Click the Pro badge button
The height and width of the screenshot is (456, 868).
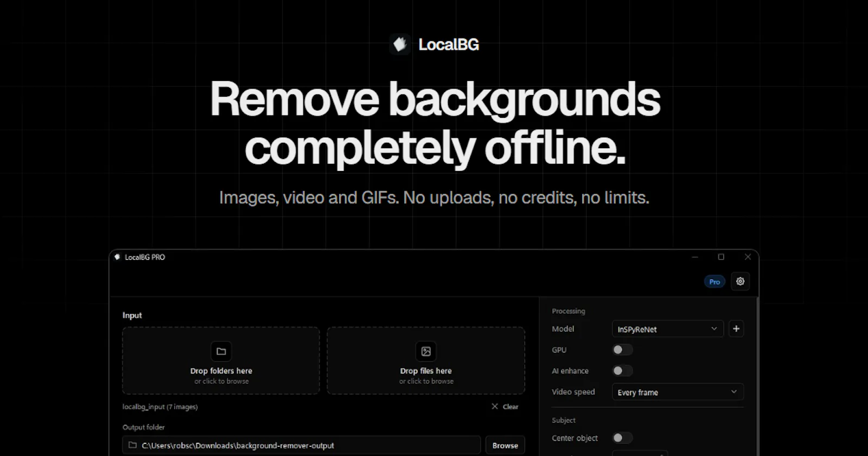tap(714, 282)
